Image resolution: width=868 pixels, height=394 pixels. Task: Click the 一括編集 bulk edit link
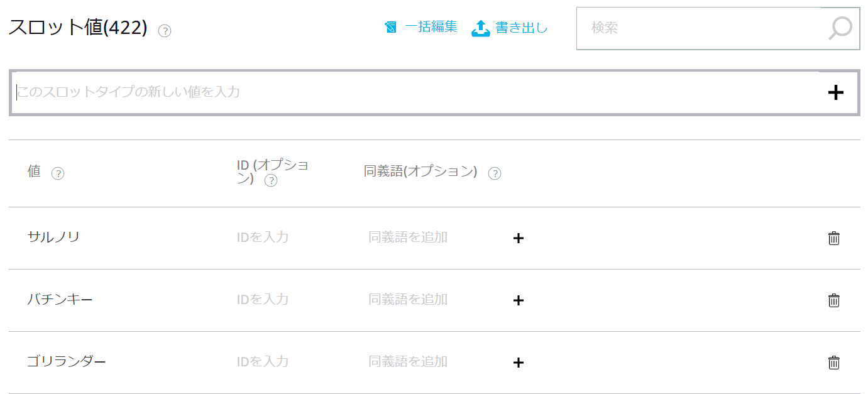tap(422, 28)
